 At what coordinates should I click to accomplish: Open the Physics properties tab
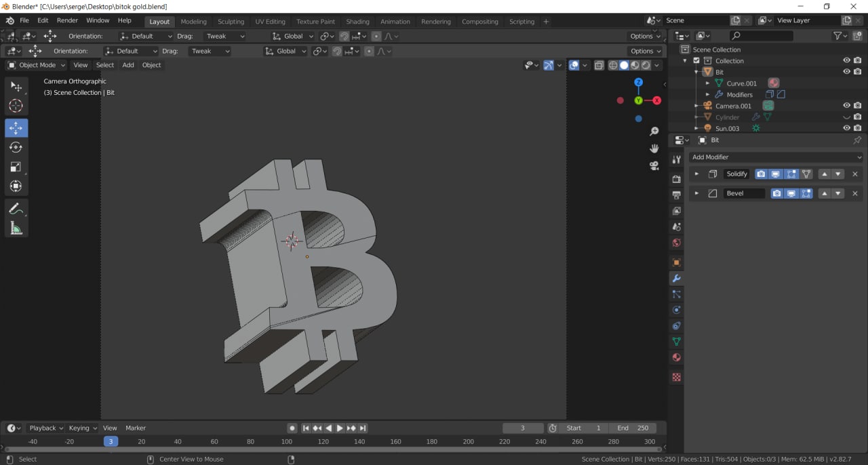point(676,310)
